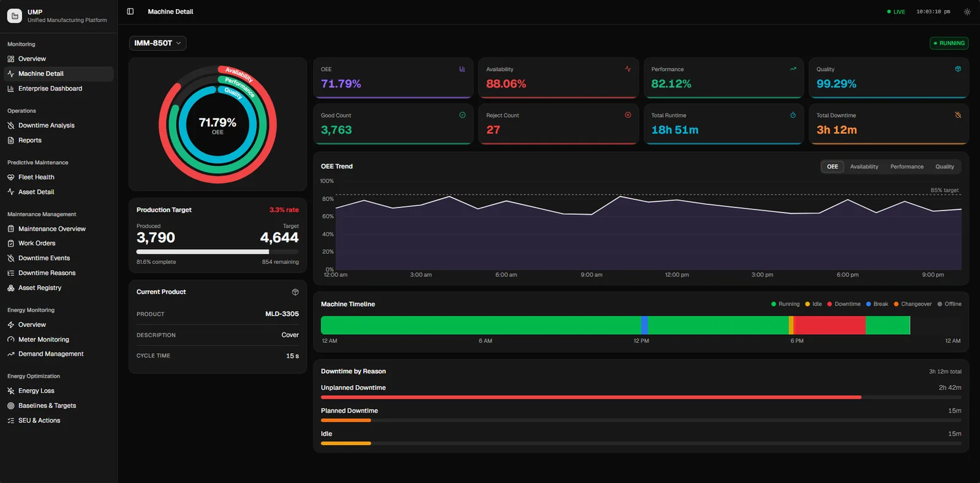
Task: Click the UMP logo icon
Action: click(x=15, y=16)
